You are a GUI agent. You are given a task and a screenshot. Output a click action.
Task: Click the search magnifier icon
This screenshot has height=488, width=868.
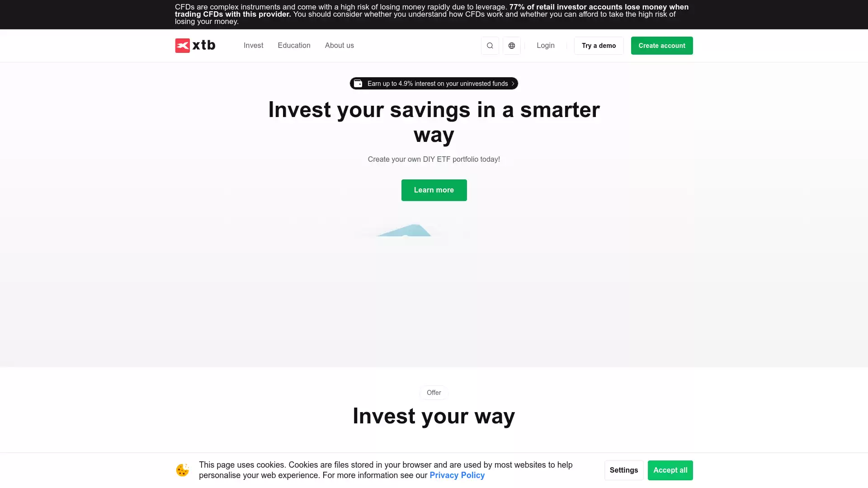tap(490, 45)
